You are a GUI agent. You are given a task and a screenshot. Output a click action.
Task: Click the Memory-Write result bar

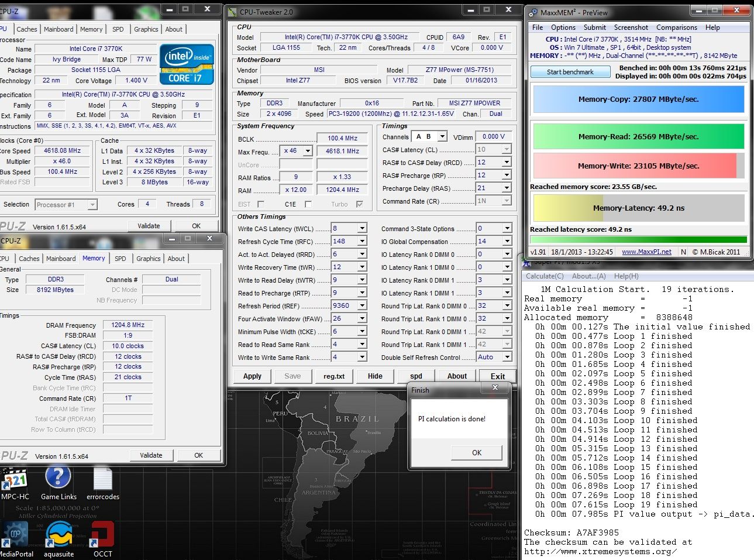[x=638, y=166]
